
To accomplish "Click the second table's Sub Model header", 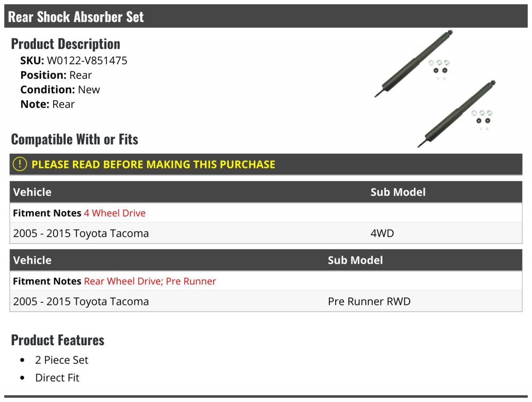I will pos(356,260).
